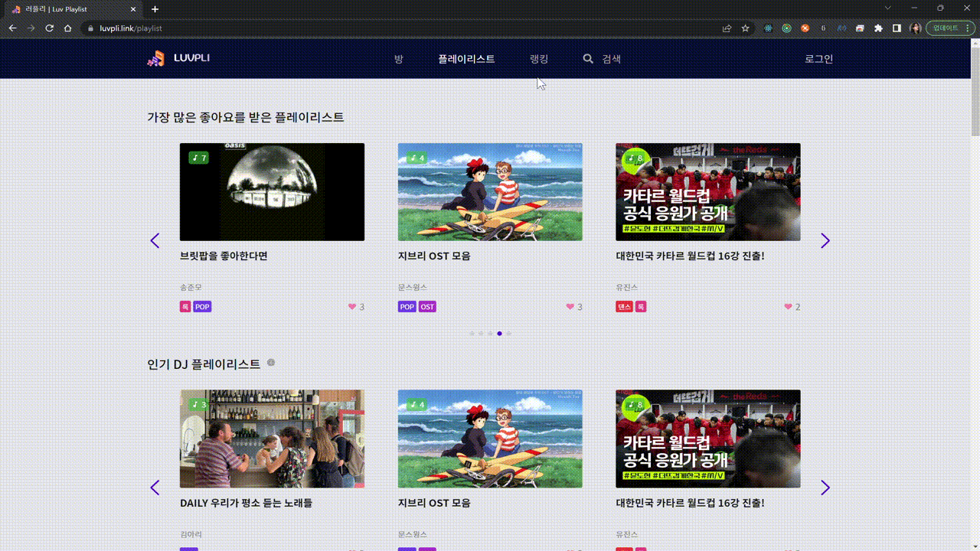
Task: Click the LUVPLI brand text
Action: click(x=191, y=58)
